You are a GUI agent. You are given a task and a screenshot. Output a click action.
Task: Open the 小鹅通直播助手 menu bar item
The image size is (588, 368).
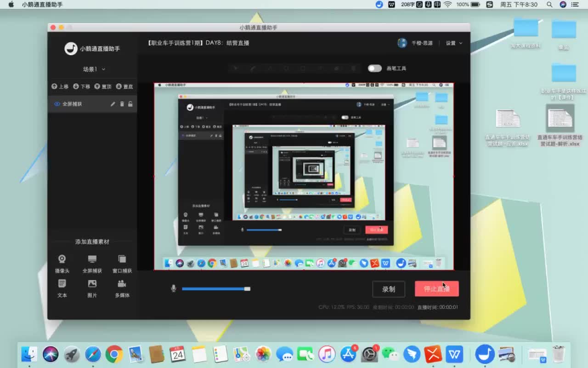tap(42, 5)
